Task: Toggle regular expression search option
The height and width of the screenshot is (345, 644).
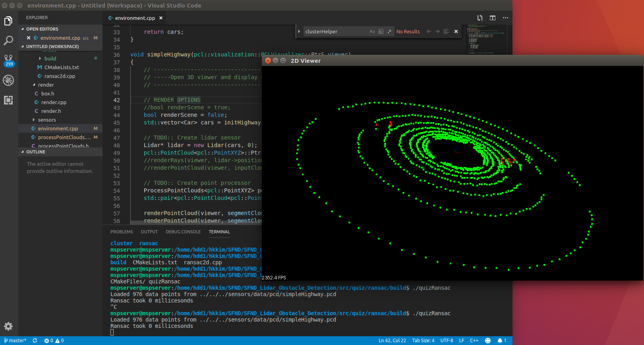Action: tap(389, 32)
